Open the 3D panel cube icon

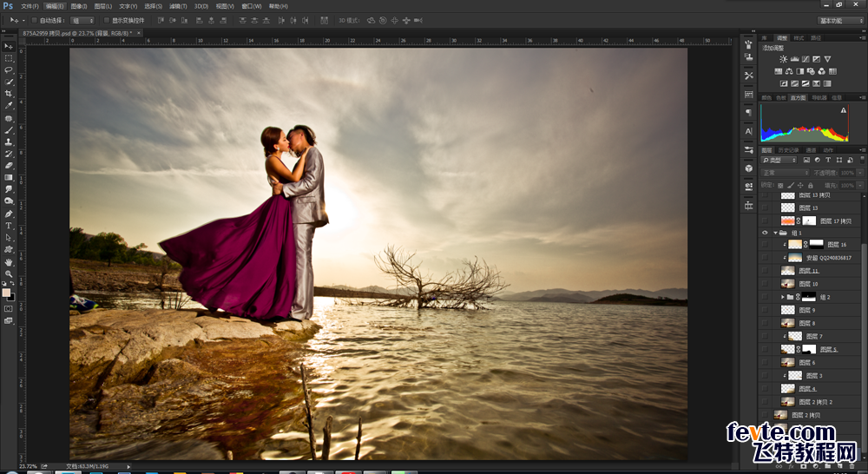click(x=748, y=168)
